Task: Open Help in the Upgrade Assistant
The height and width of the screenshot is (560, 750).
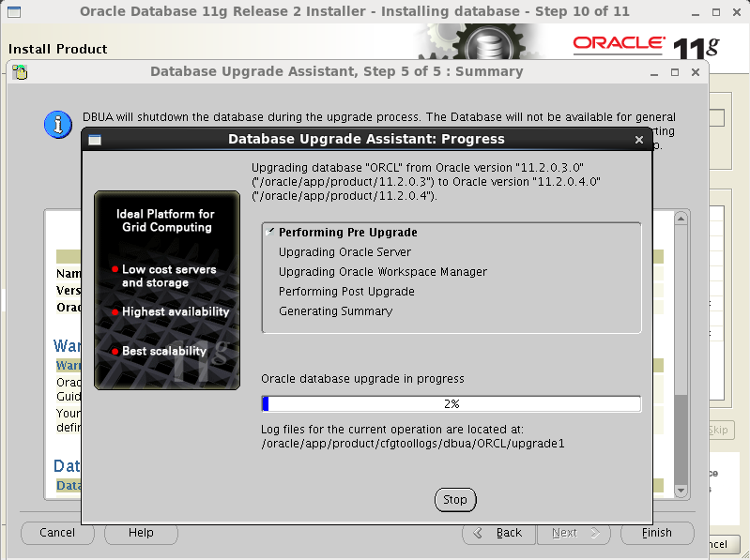Action: (141, 532)
